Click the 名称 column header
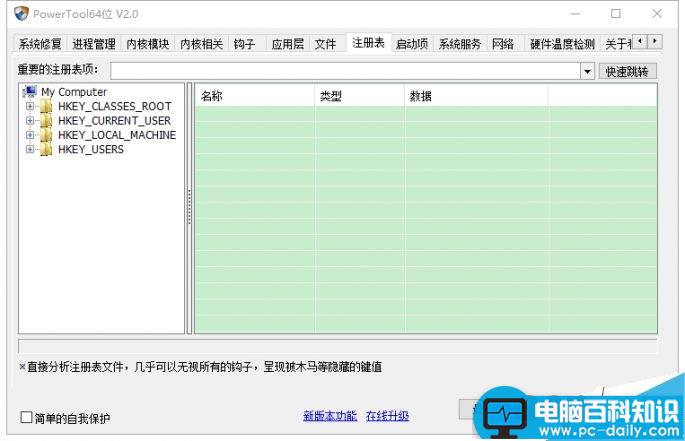Screen dimensions: 685x441 tap(255, 96)
